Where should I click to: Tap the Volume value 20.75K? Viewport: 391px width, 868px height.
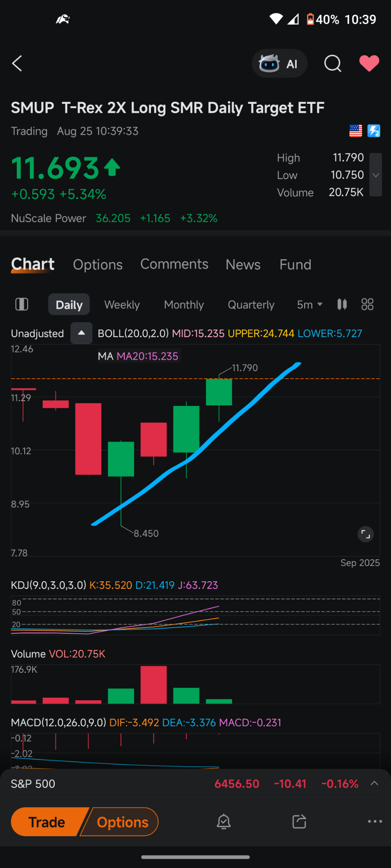[x=346, y=192]
